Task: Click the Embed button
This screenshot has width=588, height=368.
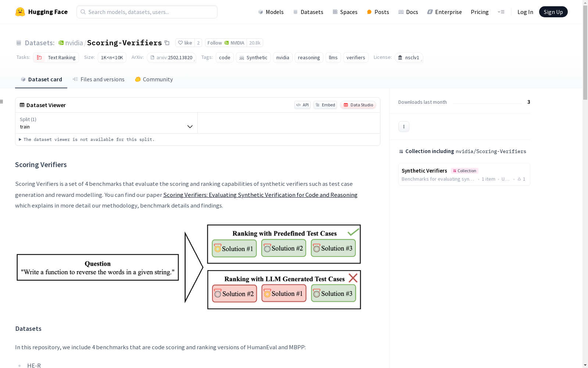Action: coord(325,105)
